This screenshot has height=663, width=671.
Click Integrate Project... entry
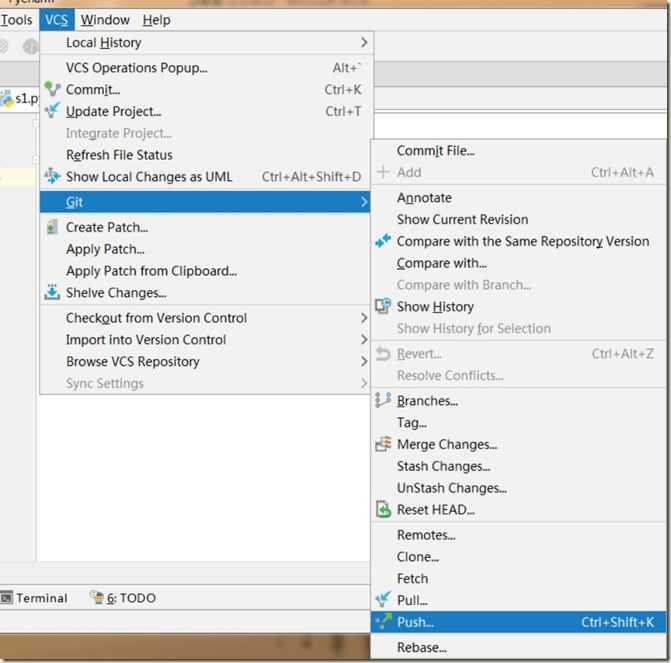(205, 133)
